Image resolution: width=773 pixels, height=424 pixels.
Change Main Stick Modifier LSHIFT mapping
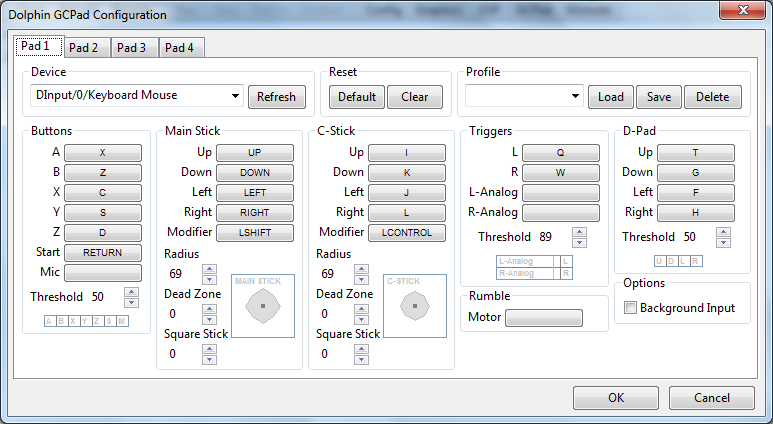pos(255,233)
